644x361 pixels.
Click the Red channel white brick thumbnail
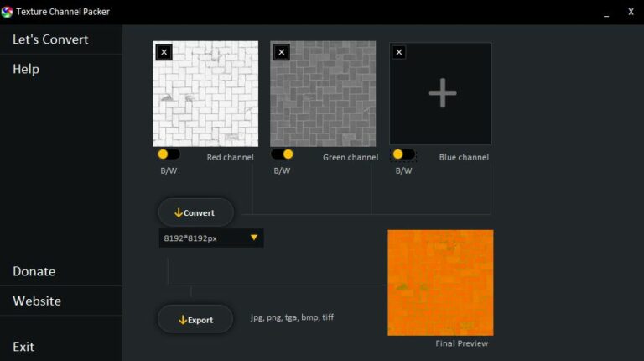(x=205, y=94)
